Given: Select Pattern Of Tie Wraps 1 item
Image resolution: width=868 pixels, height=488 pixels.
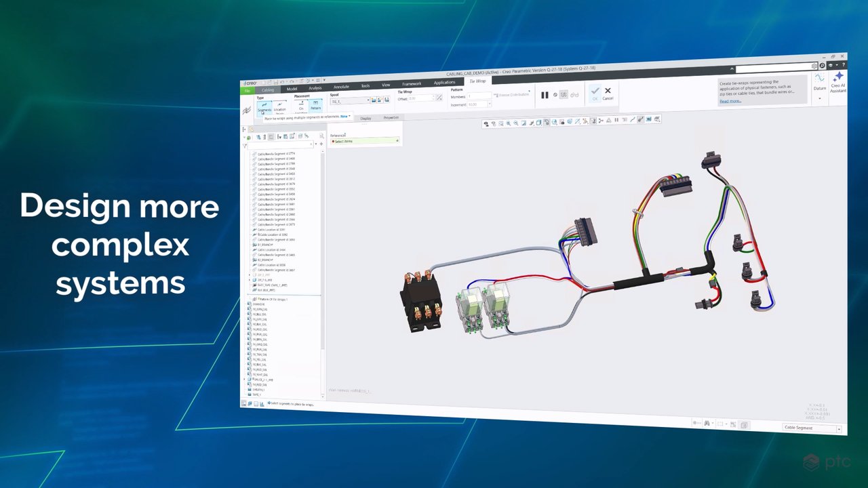Looking at the screenshot, I should pyautogui.click(x=271, y=299).
